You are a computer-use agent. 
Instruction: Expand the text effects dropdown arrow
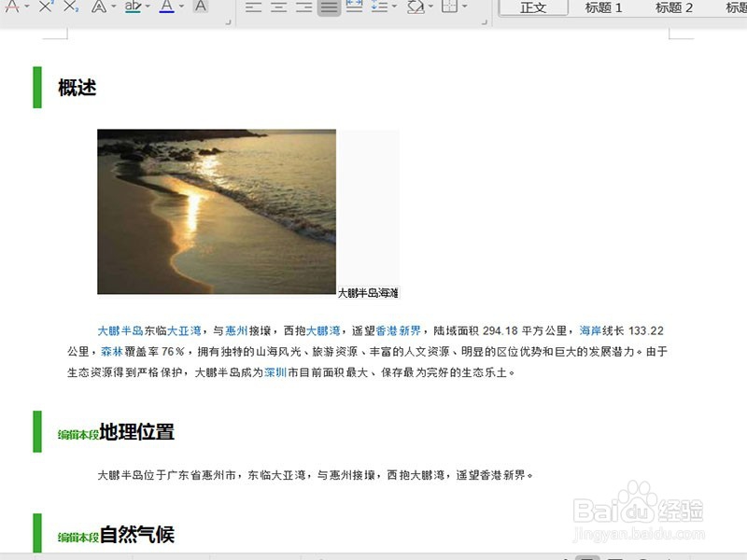point(113,7)
